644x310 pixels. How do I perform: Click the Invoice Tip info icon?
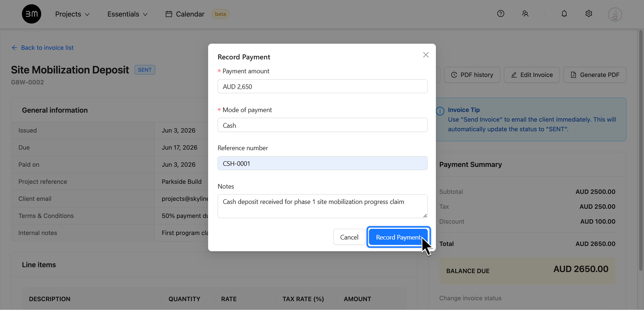440,111
